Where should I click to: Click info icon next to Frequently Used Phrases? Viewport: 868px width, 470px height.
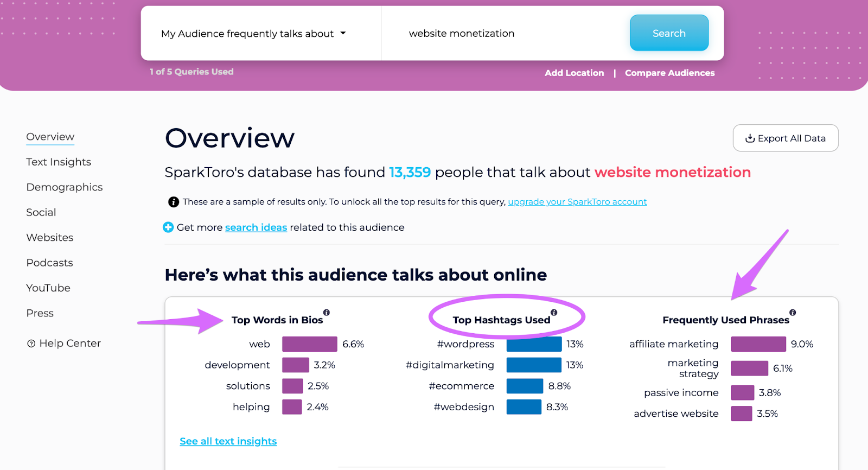[793, 313]
